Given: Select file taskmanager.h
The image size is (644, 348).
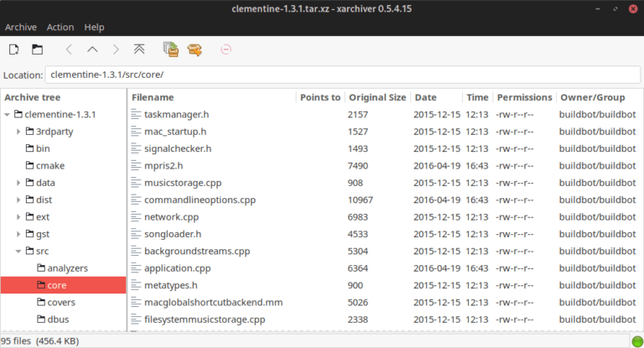Looking at the screenshot, I should 177,115.
